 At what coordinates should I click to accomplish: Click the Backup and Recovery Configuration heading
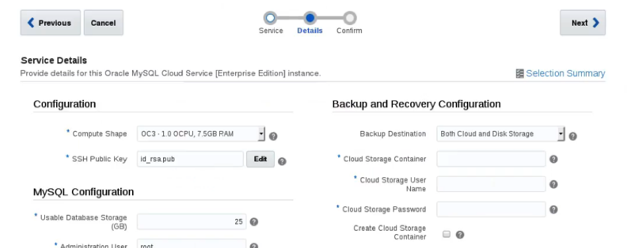click(x=417, y=104)
